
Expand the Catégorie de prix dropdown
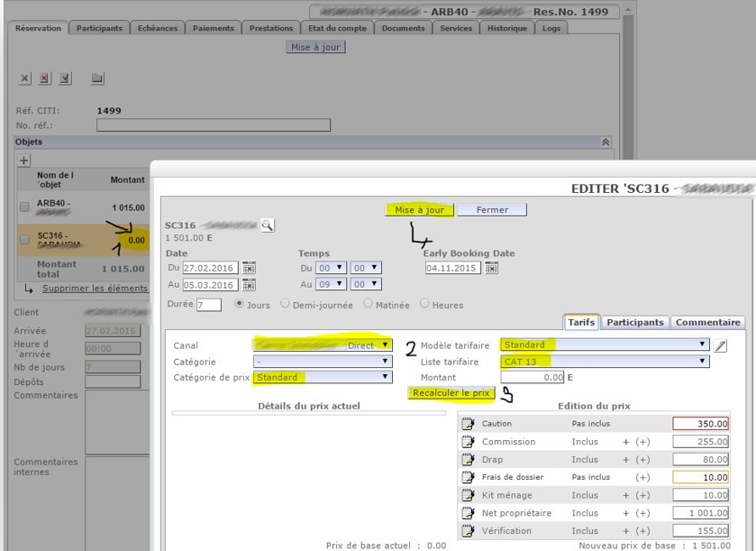click(324, 378)
